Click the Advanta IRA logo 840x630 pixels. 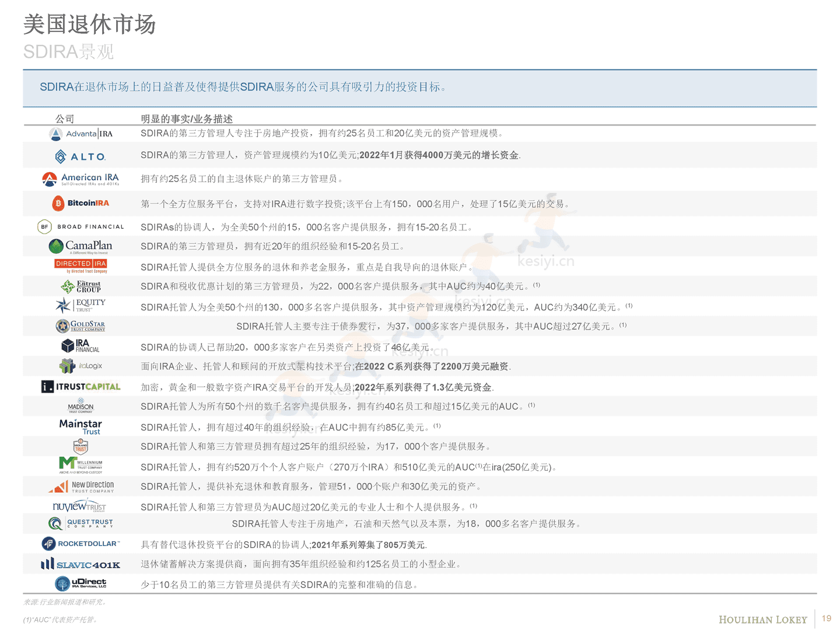[x=81, y=134]
